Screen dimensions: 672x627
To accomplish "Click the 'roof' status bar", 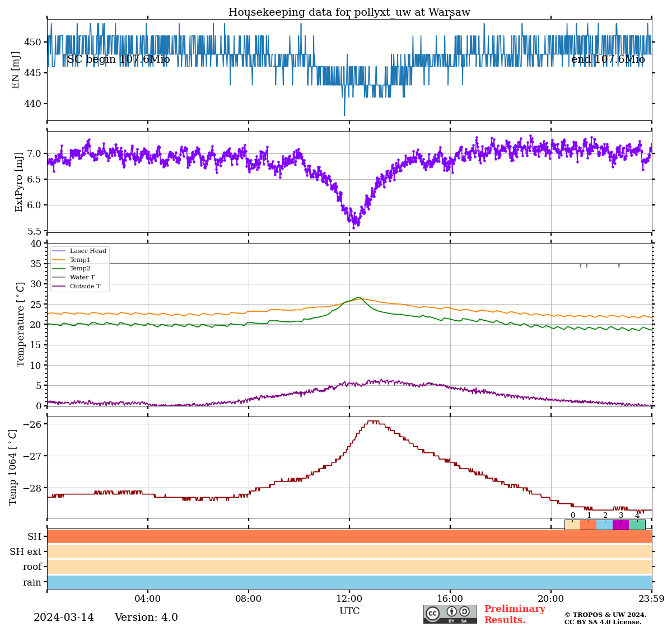I will pyautogui.click(x=349, y=567).
